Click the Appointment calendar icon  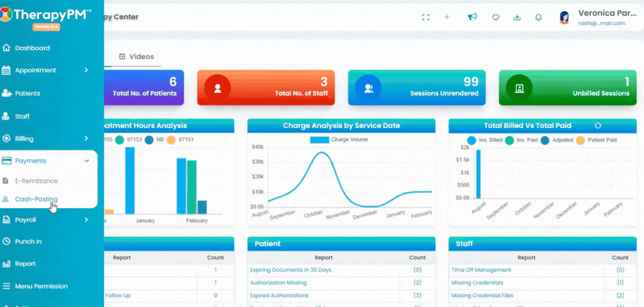(x=6, y=70)
